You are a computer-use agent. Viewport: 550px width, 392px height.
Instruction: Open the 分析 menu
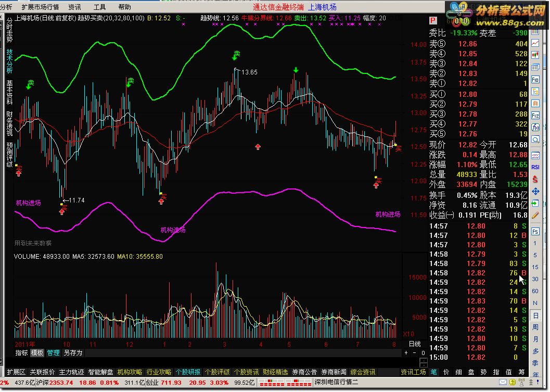tap(6, 7)
